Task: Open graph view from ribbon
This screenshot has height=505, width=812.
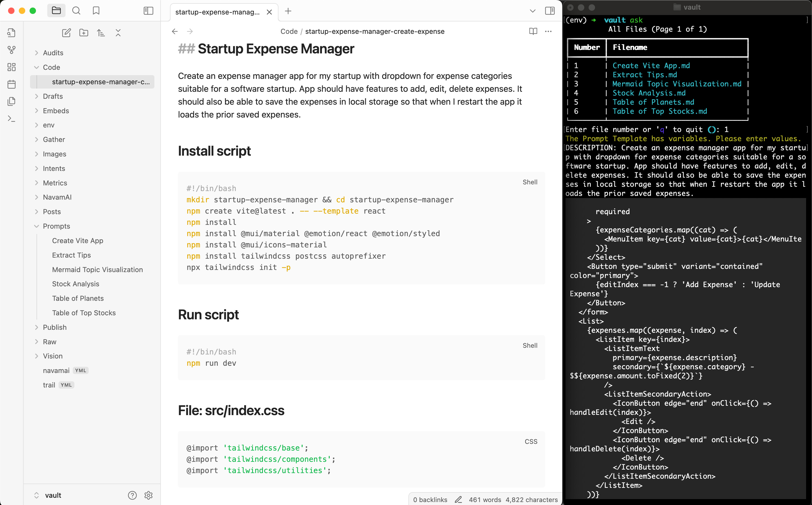Action: [11, 50]
